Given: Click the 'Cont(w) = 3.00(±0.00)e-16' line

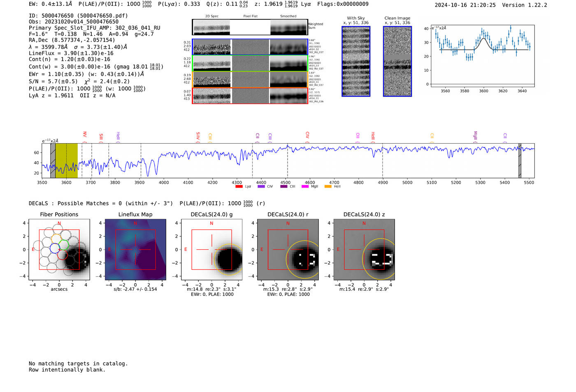Looking at the screenshot, I should click(96, 66).
